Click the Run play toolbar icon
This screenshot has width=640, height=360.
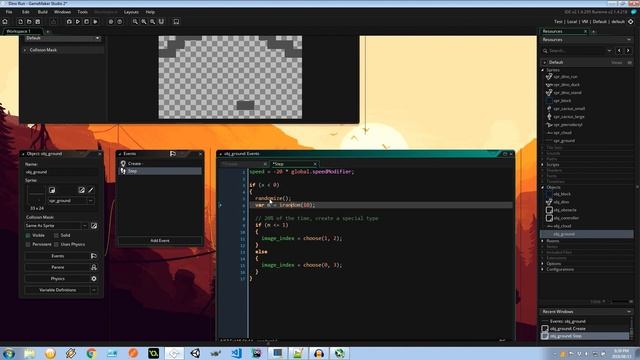78,22
